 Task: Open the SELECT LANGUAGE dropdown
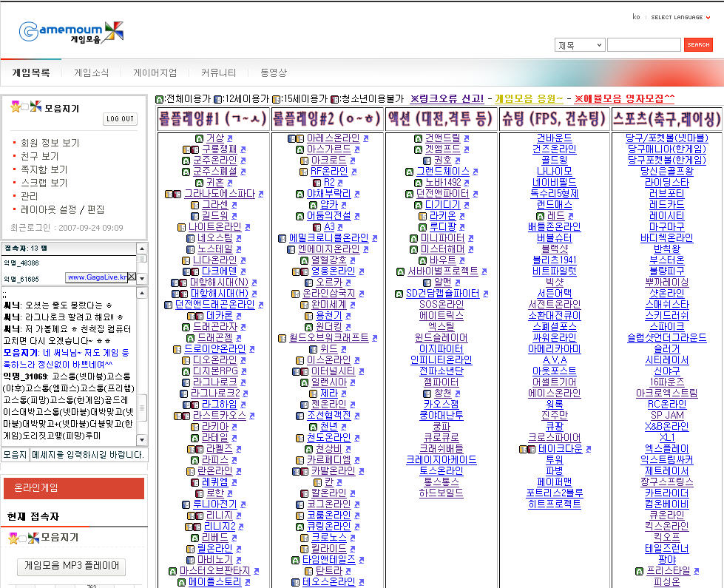point(680,17)
